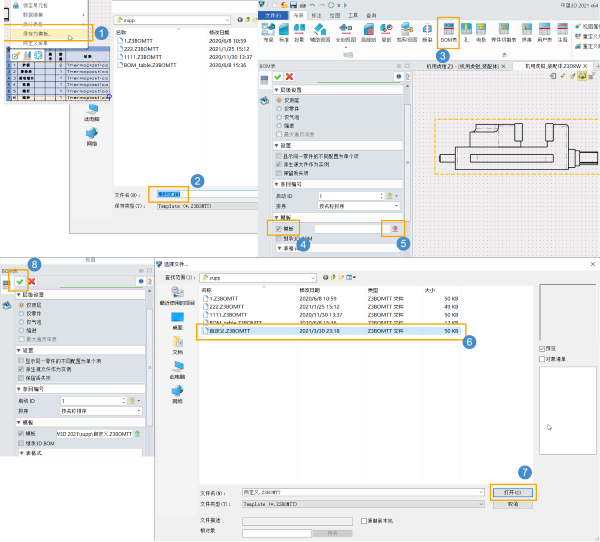Collapse 设置 section in BOM panel beside drawing view
Image resolution: width=600 pixels, height=542 pixels.
pyautogui.click(x=276, y=145)
